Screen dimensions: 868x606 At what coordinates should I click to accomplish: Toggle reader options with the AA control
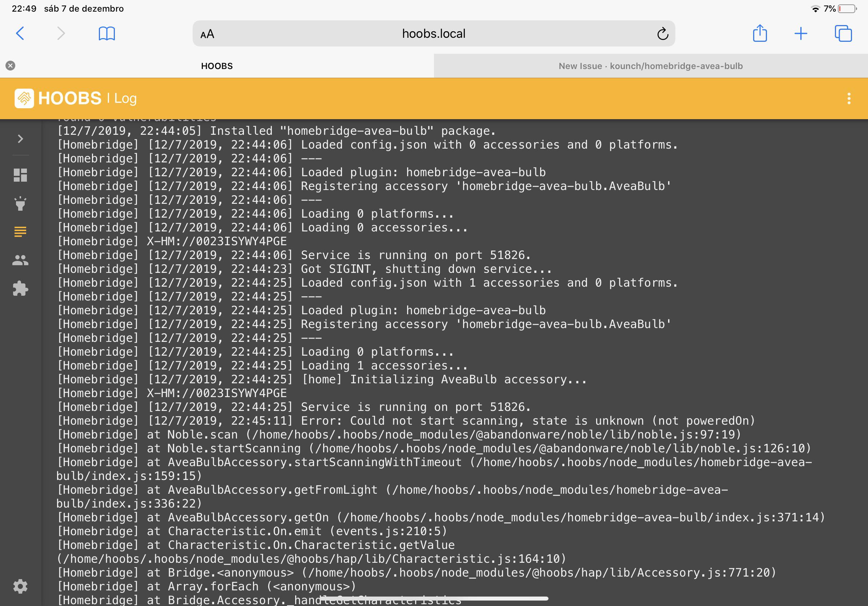coord(206,33)
